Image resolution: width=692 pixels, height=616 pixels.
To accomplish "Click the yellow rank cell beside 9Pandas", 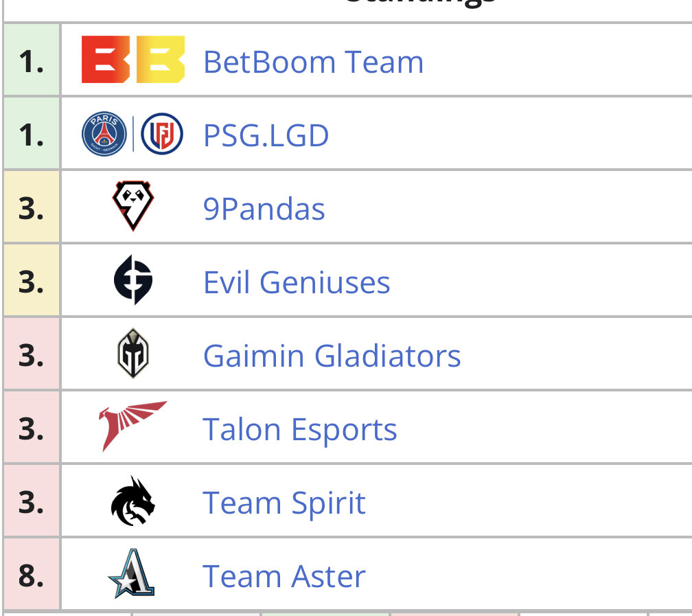I will click(32, 208).
